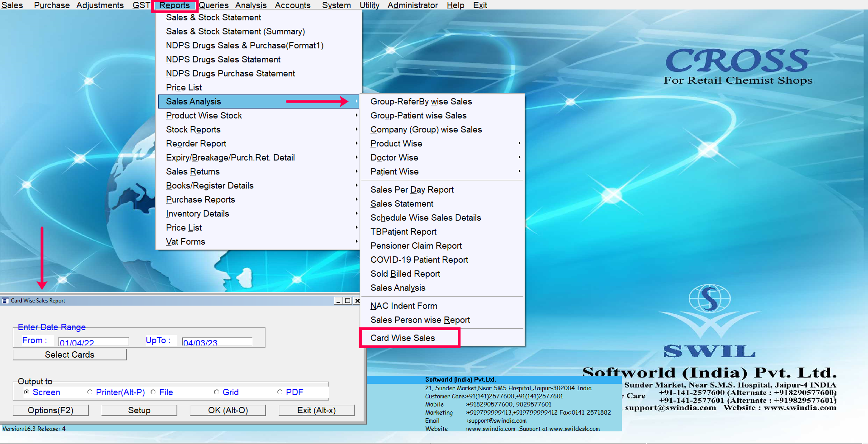Select Screen output option
Screen dimensions: 868x444
pyautogui.click(x=42, y=392)
